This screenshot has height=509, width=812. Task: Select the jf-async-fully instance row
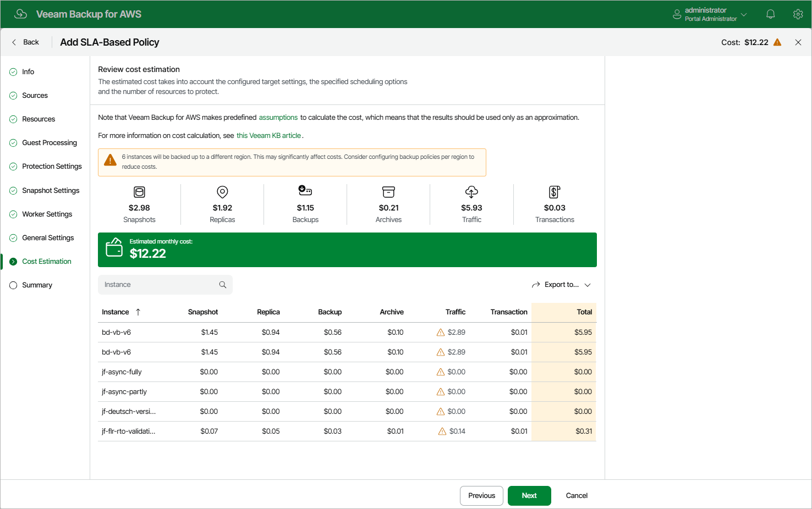click(x=347, y=372)
